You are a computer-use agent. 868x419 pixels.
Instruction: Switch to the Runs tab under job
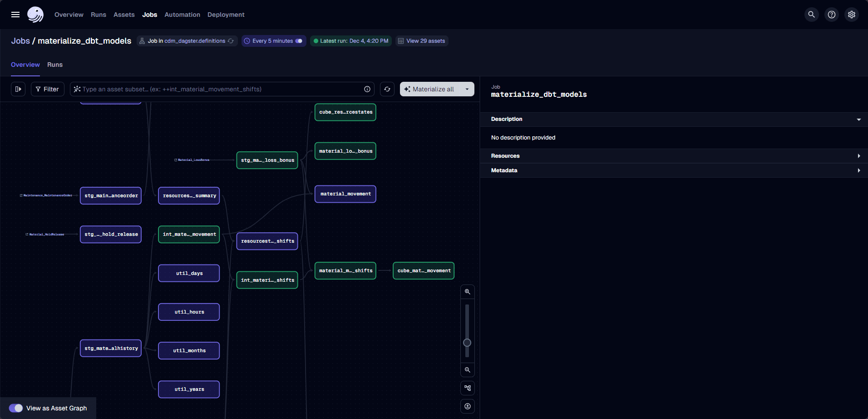click(55, 65)
